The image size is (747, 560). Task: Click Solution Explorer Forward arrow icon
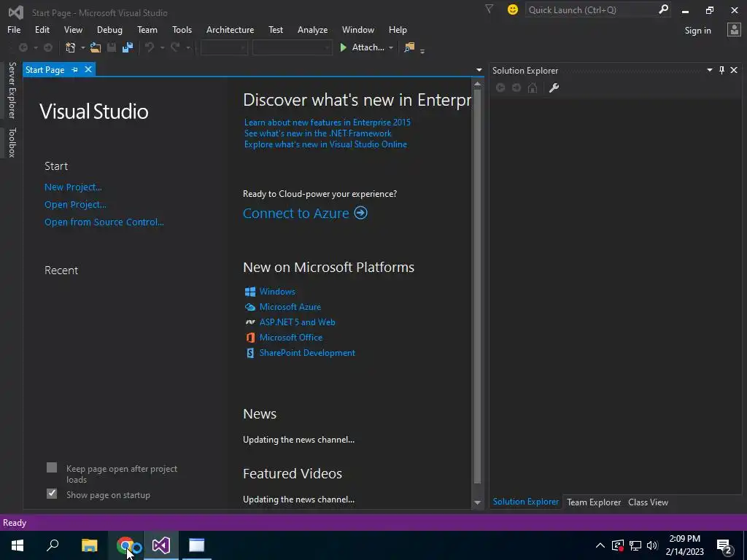[516, 87]
